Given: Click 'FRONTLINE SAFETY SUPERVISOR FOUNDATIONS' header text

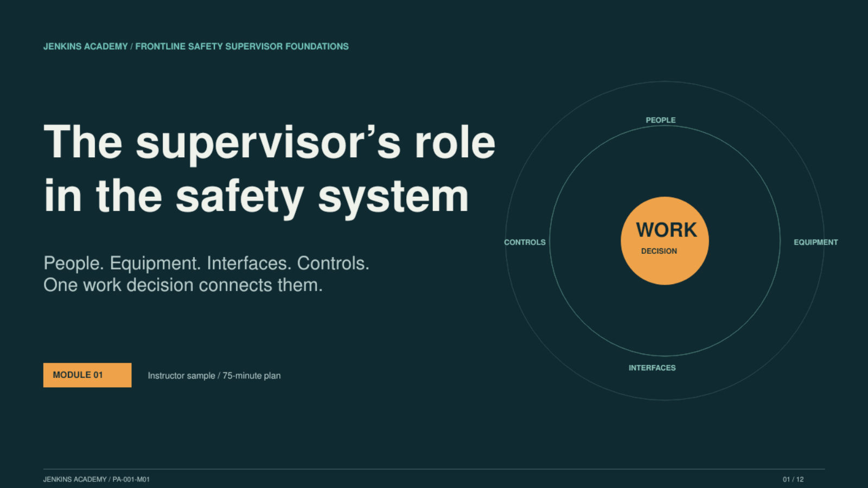Looking at the screenshot, I should (242, 47).
